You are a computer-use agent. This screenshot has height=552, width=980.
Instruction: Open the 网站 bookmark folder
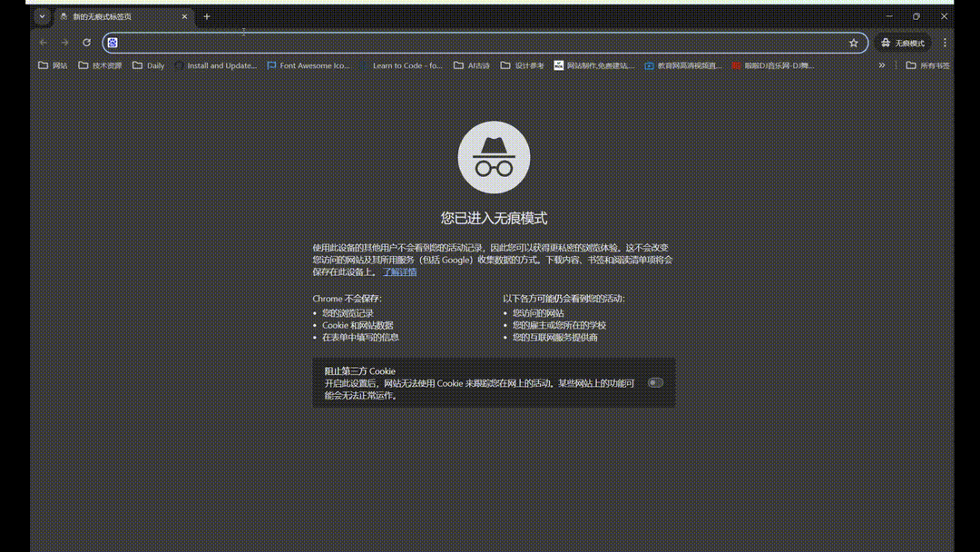point(54,65)
